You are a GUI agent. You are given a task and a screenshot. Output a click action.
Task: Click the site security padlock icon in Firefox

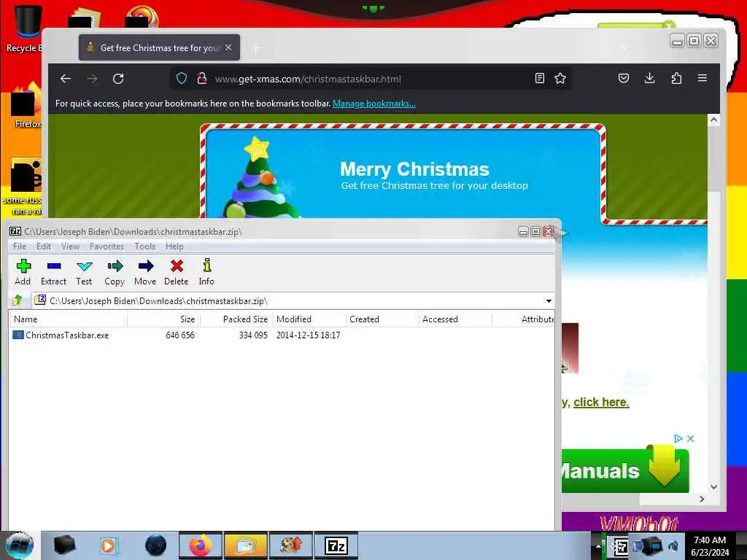click(x=202, y=79)
